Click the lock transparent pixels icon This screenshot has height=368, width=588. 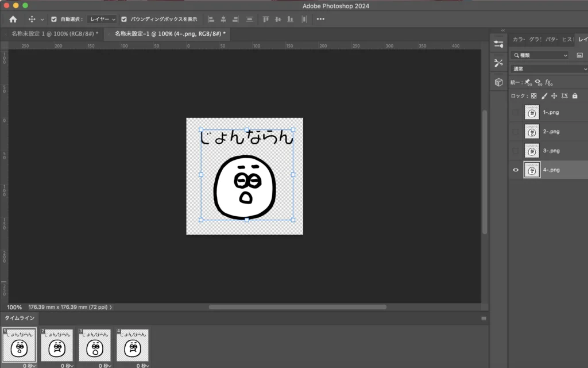click(533, 96)
